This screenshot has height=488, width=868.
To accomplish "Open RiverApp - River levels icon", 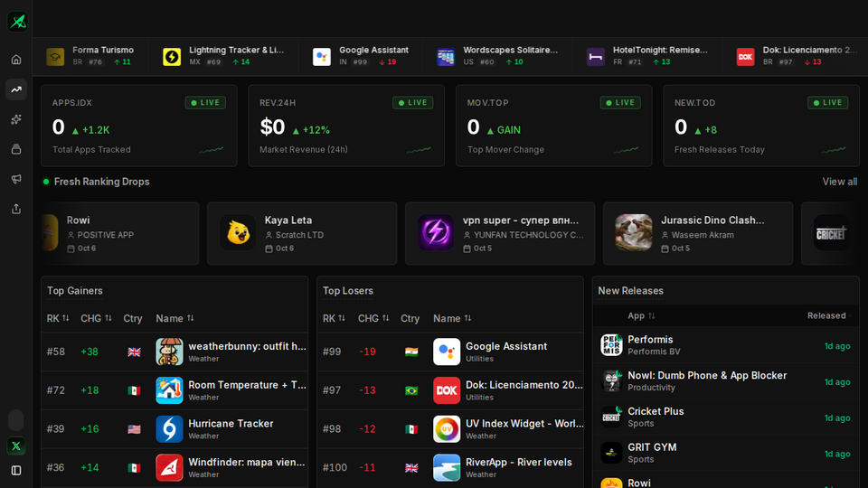I will (447, 468).
